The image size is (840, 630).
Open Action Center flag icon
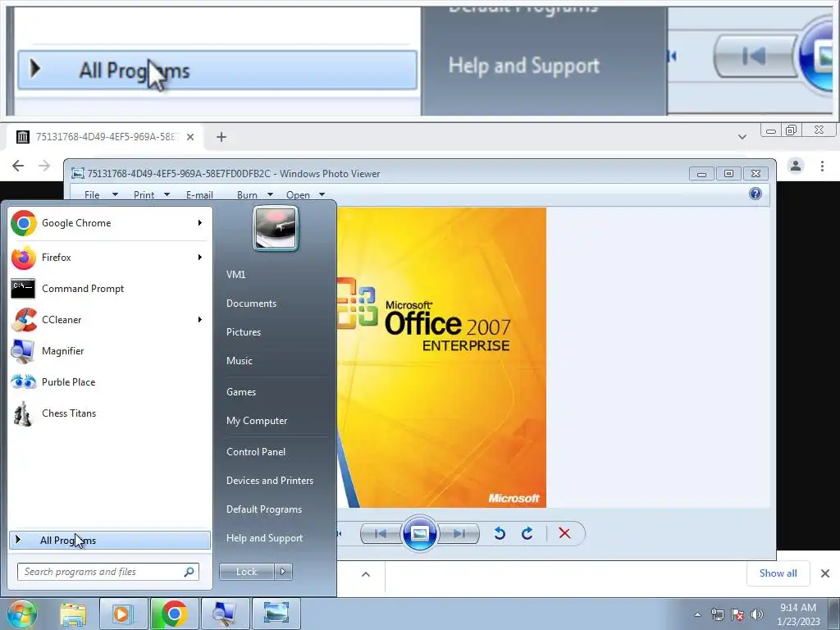click(x=737, y=614)
